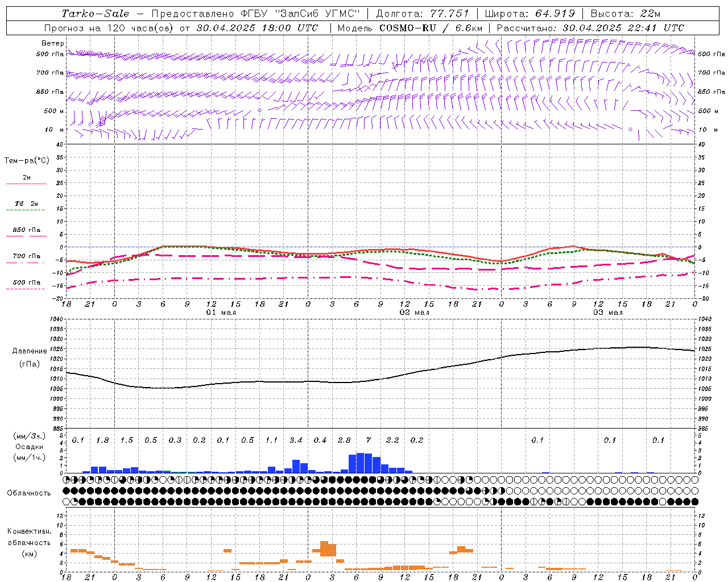Click the '02 мая' date label
Image resolution: width=728 pixels, height=582 pixels.
[414, 313]
